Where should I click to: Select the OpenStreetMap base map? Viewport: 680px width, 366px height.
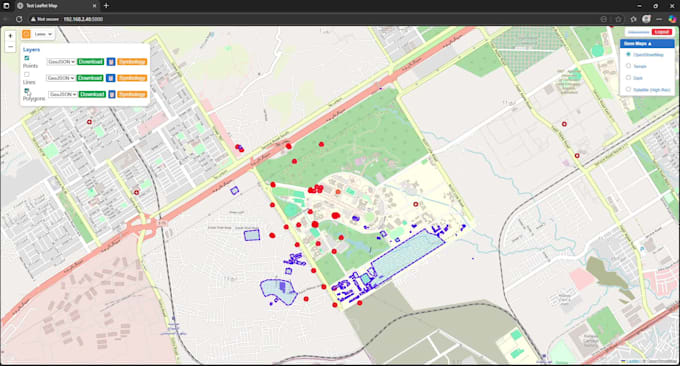[x=628, y=55]
